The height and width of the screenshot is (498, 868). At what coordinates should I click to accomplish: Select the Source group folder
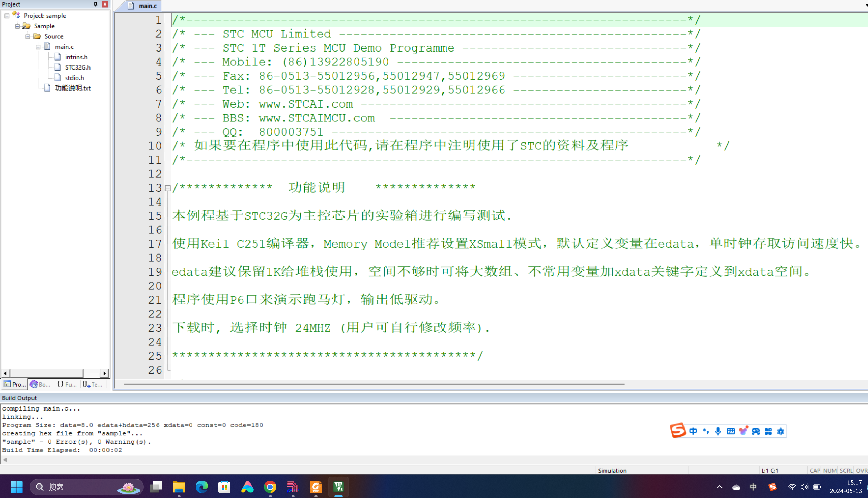pos(54,36)
